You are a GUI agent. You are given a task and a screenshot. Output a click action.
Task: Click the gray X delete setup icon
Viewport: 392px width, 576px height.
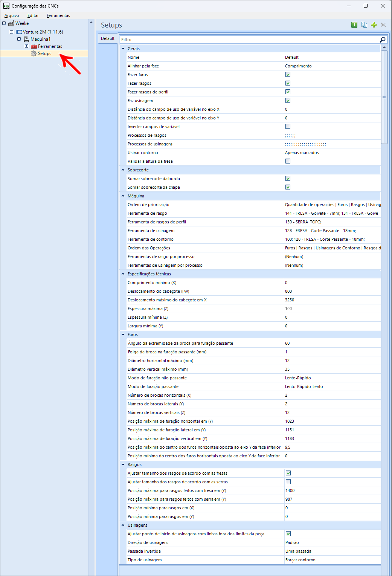click(383, 25)
